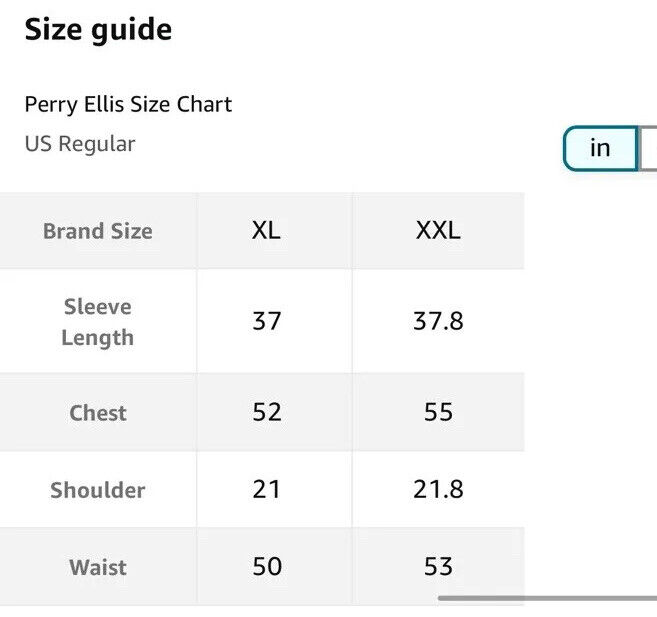Click the Shoulder row label
The width and height of the screenshot is (657, 617).
(x=98, y=490)
